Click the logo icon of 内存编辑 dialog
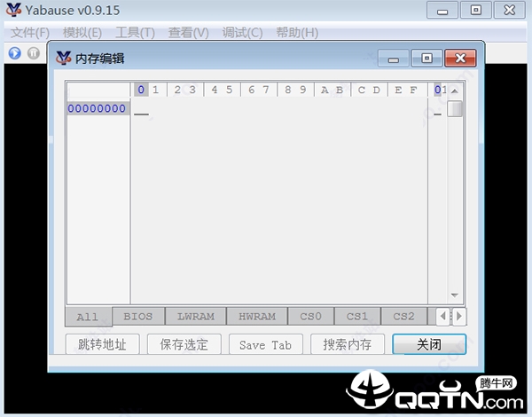Viewport: 532px width, 417px height. click(x=64, y=58)
